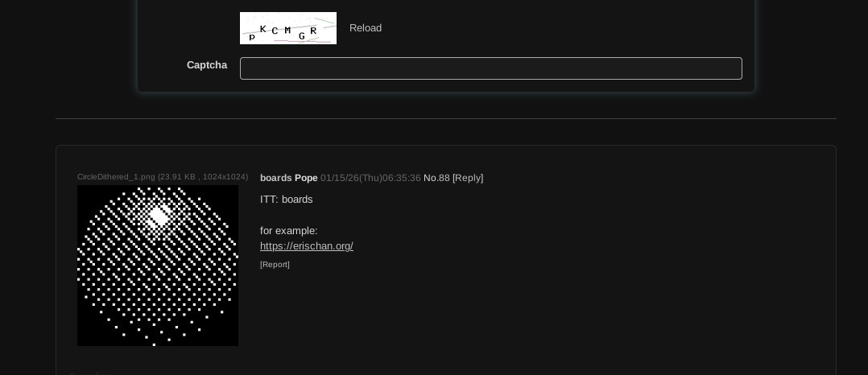868x375 pixels.
Task: Click the bold post subject "boards"
Action: pyautogui.click(x=275, y=178)
